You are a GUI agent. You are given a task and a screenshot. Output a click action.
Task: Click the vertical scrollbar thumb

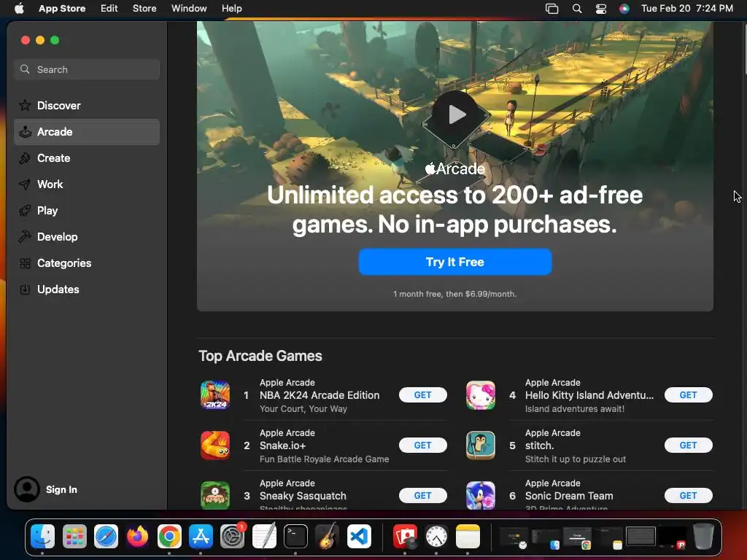tap(745, 47)
